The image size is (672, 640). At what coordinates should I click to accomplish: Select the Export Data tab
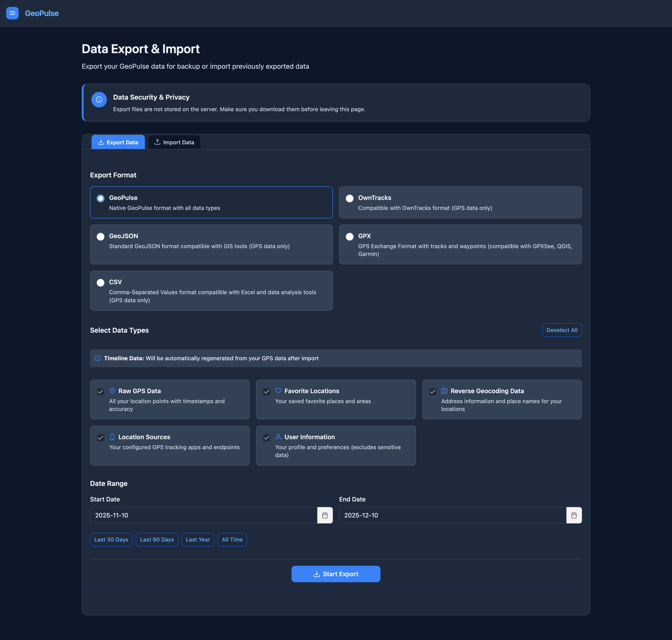[118, 142]
